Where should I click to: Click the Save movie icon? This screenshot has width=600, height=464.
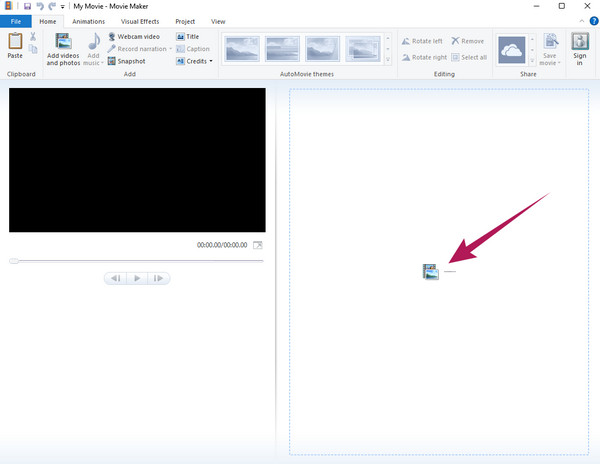pyautogui.click(x=551, y=42)
